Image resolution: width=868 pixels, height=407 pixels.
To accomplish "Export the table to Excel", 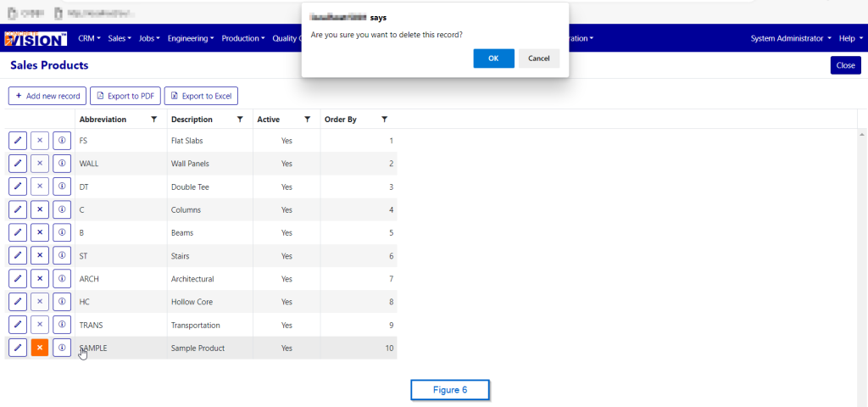I will [x=201, y=96].
